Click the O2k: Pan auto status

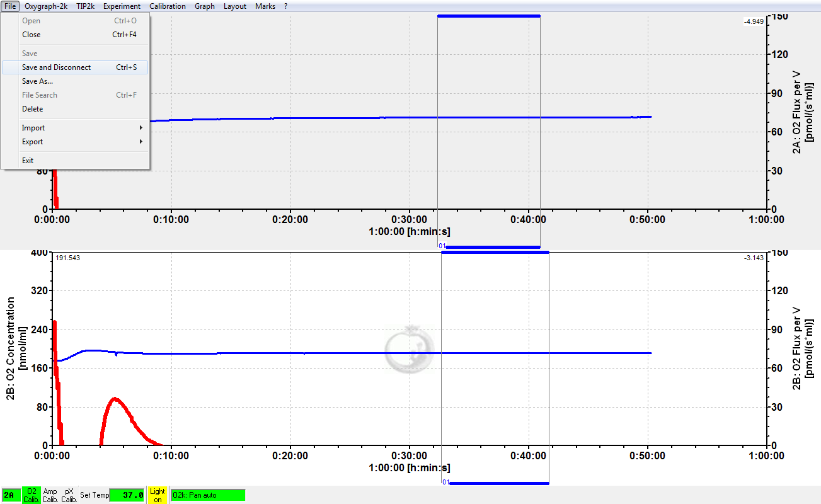click(207, 495)
